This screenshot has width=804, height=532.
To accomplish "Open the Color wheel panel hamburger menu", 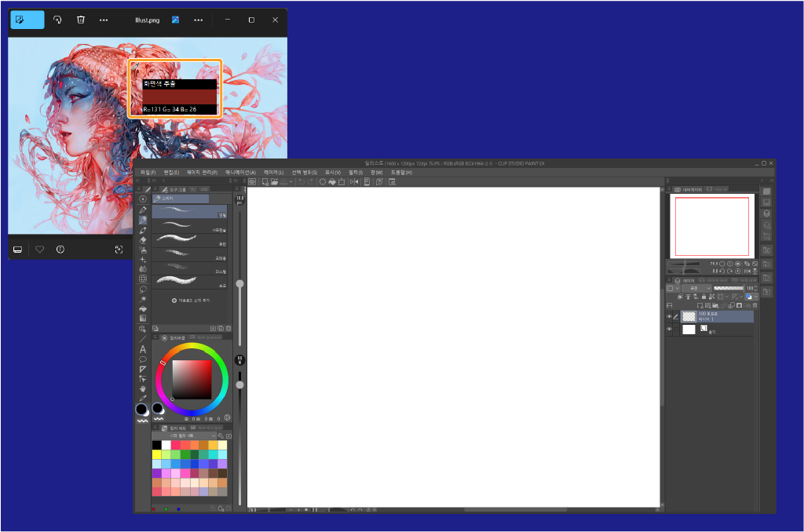I will 155,337.
